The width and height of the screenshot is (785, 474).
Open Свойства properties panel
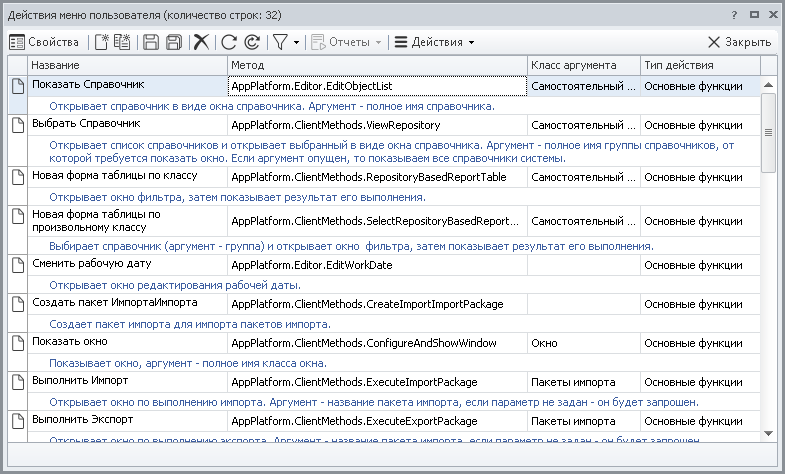point(44,42)
